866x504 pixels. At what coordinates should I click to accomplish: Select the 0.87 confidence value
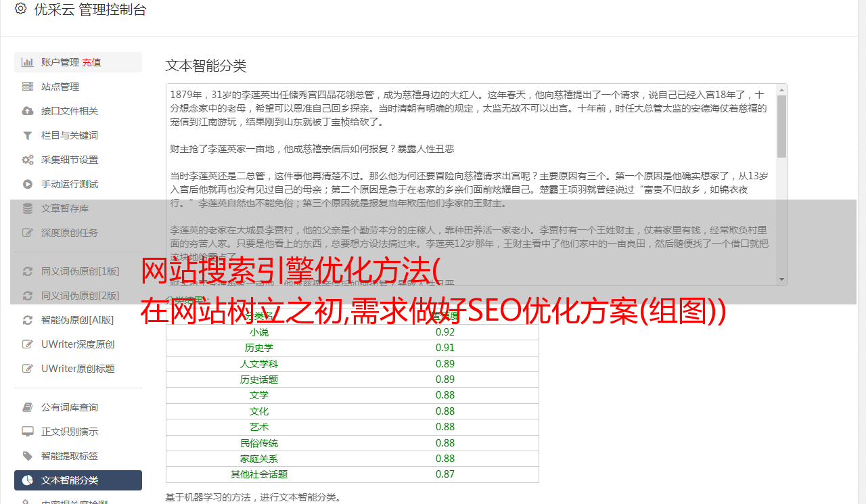coord(445,474)
